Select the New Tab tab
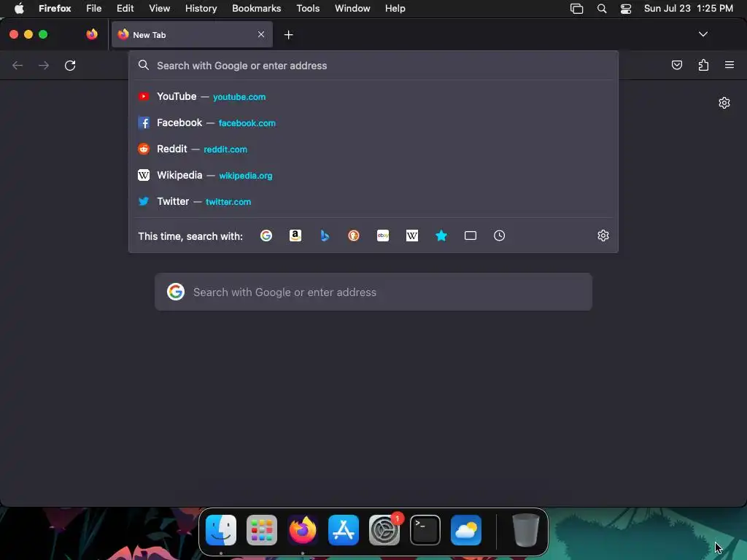Screen dimensions: 747x560 point(192,34)
